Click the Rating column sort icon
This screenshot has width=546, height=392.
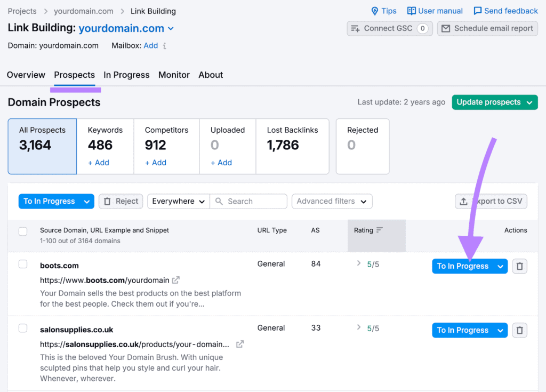pyautogui.click(x=380, y=230)
